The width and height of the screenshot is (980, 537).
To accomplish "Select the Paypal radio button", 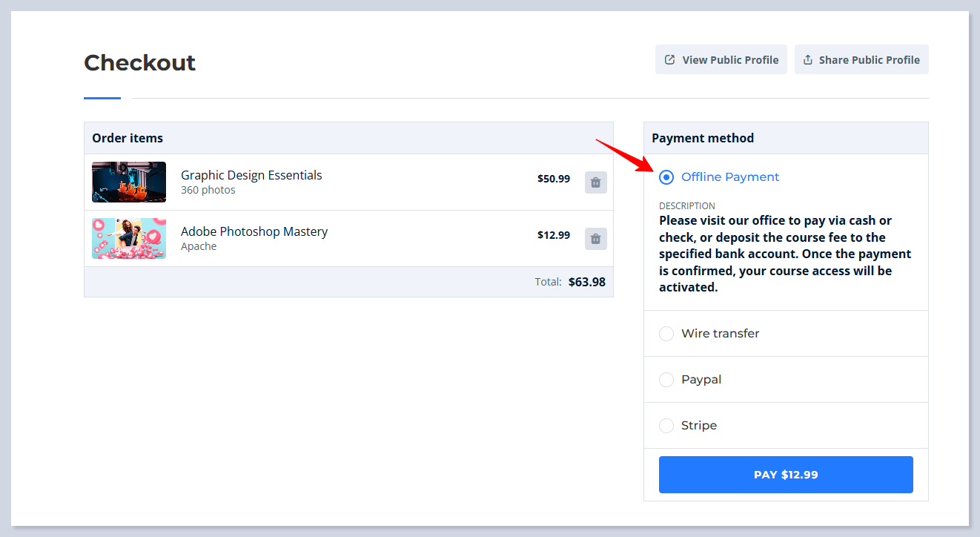I will (666, 380).
